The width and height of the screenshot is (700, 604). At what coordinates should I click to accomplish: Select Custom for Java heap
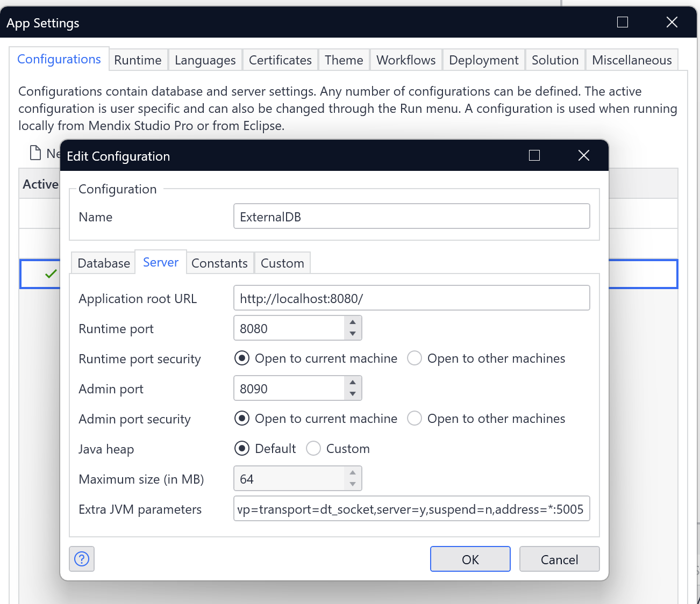click(313, 448)
